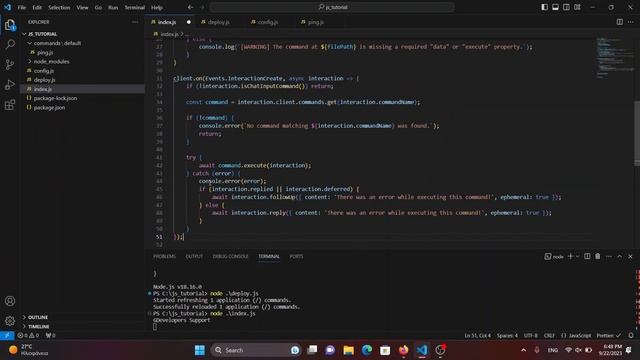
Task: Open the Manage gear icon
Action: click(10, 321)
